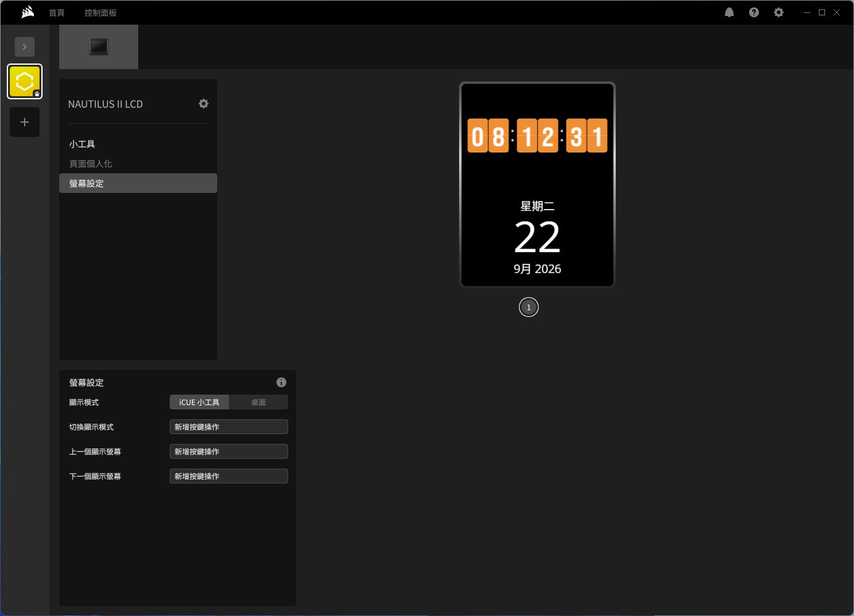This screenshot has width=854, height=616.
Task: Click the LCD clock preview
Action: (537, 184)
